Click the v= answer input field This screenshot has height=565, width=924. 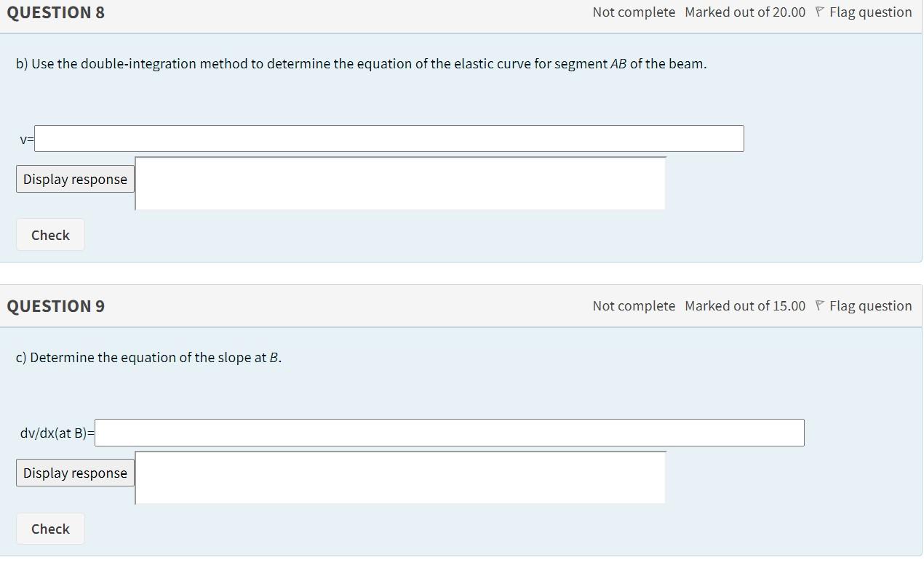389,138
